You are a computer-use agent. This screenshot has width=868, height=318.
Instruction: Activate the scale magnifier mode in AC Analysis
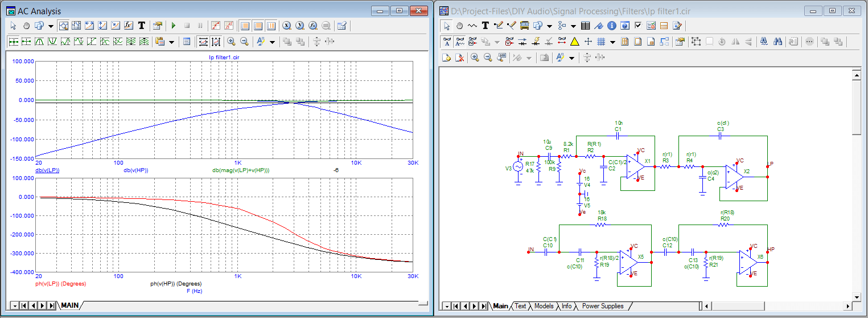[64, 26]
